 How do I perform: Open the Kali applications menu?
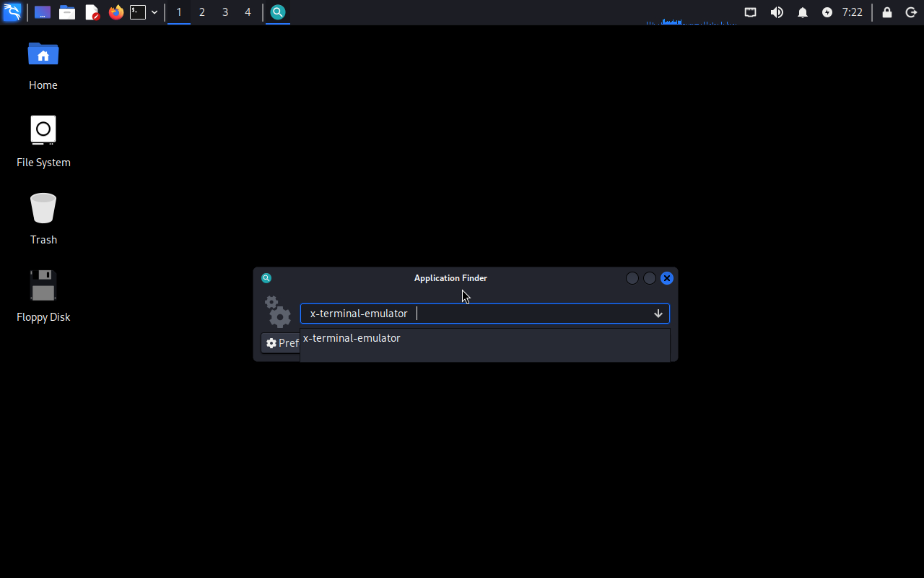[x=12, y=12]
